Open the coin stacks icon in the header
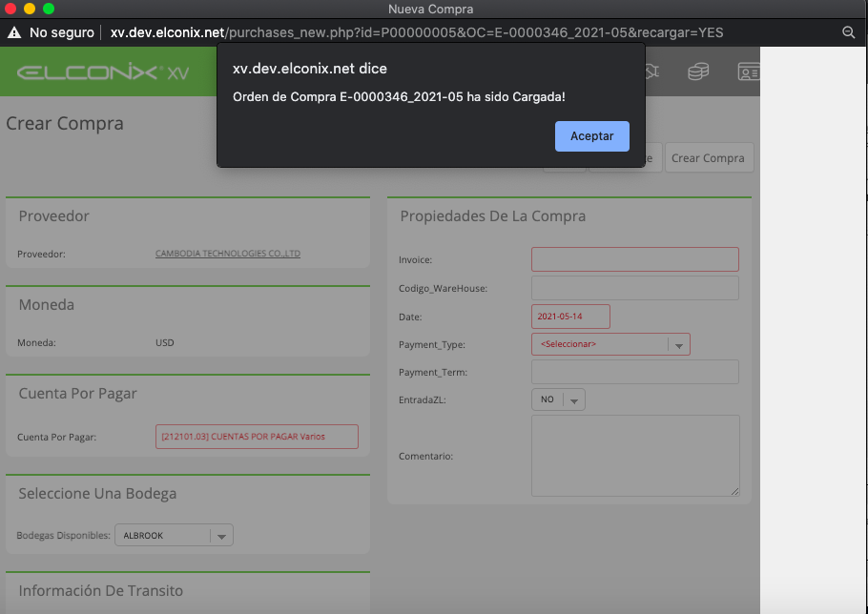Image resolution: width=868 pixels, height=614 pixels. [x=698, y=72]
